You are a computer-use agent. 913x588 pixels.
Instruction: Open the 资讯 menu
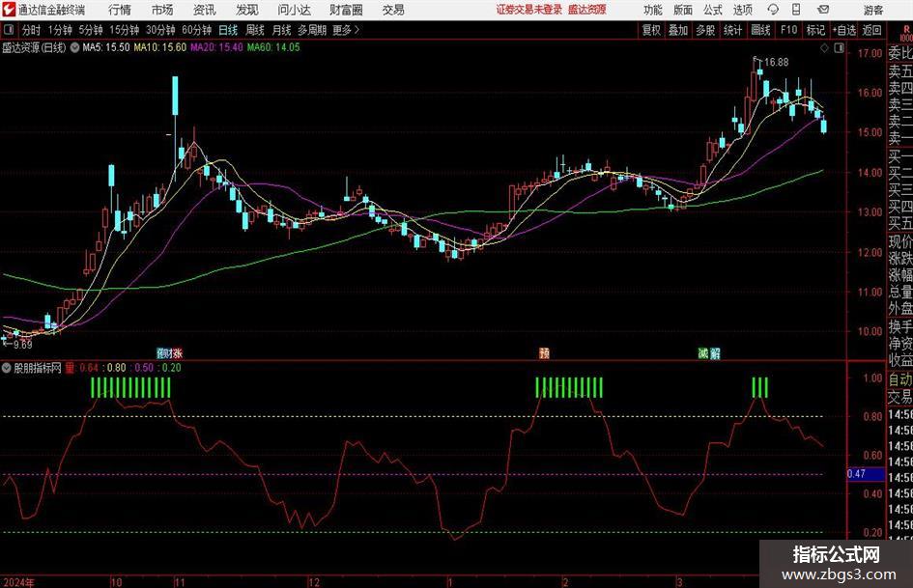(x=205, y=10)
